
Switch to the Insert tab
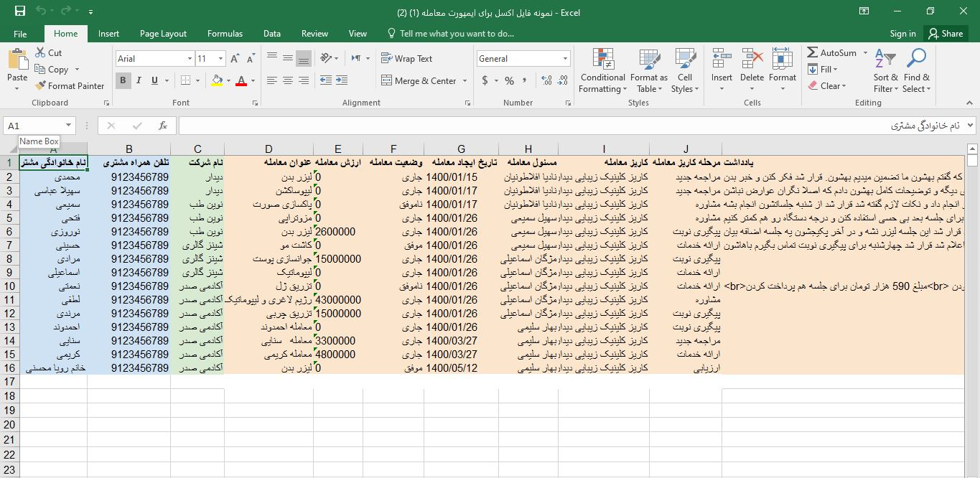[x=109, y=34]
